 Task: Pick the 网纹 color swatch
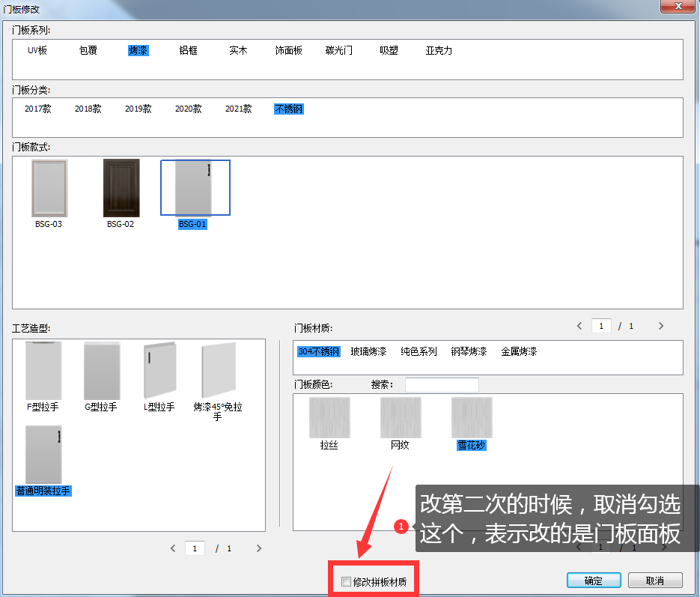[401, 417]
